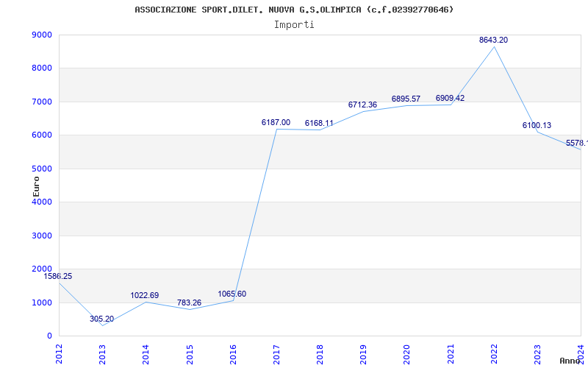Click the 2020 x-axis label

[x=407, y=354]
